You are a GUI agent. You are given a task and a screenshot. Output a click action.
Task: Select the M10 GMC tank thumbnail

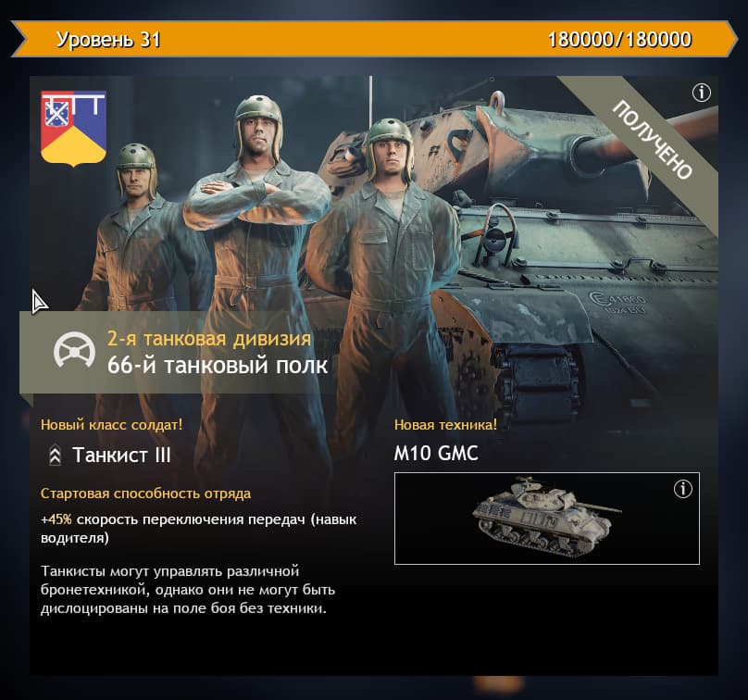coord(546,519)
